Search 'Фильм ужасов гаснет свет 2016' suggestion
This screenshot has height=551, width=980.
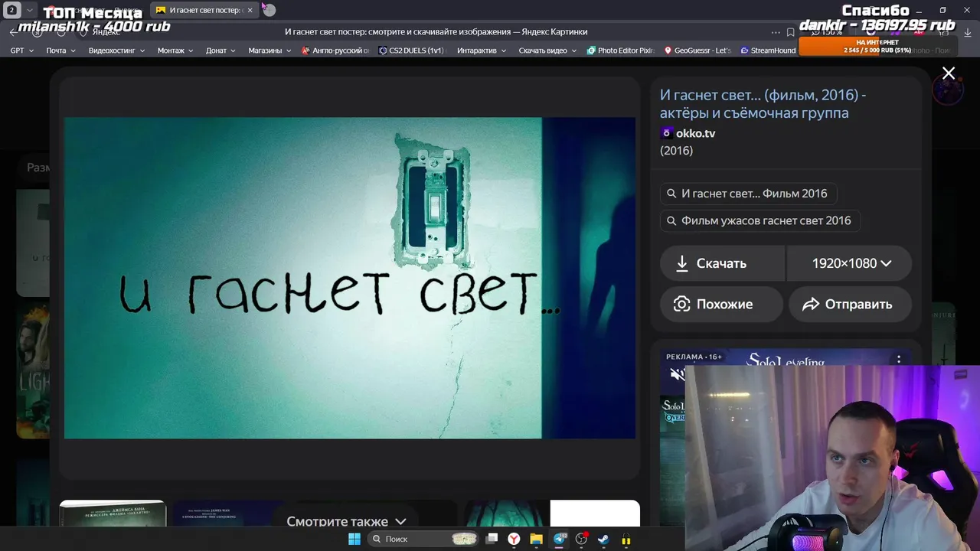760,220
